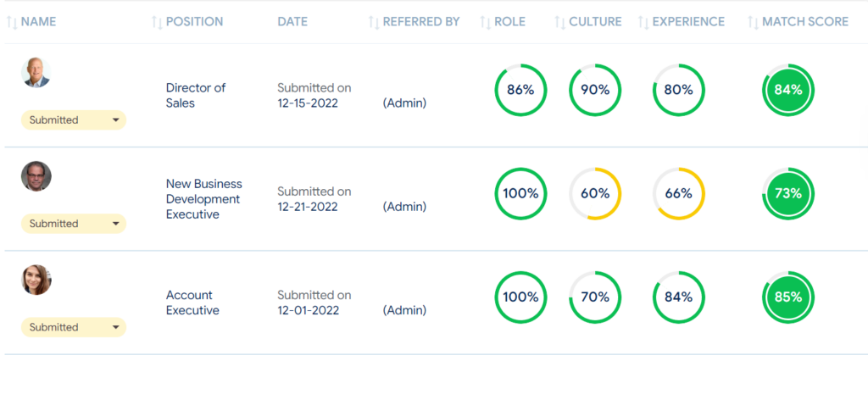Click the Match Score column header text
This screenshot has height=411, width=868.
(x=805, y=22)
